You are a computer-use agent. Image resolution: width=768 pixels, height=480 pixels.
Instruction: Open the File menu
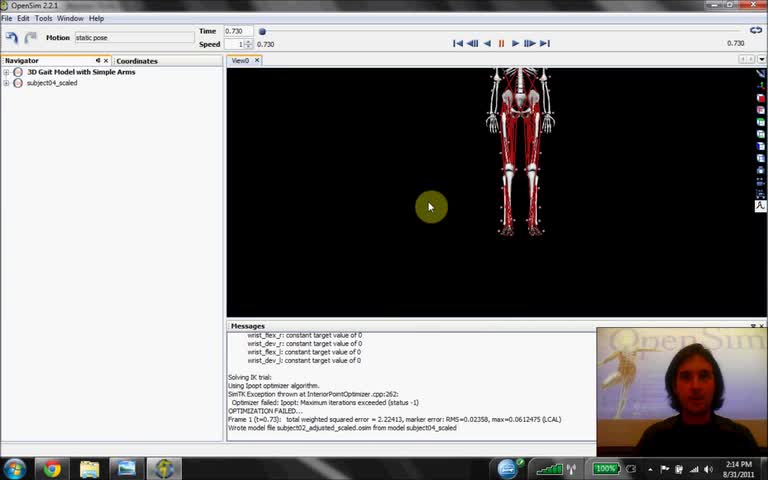click(7, 18)
